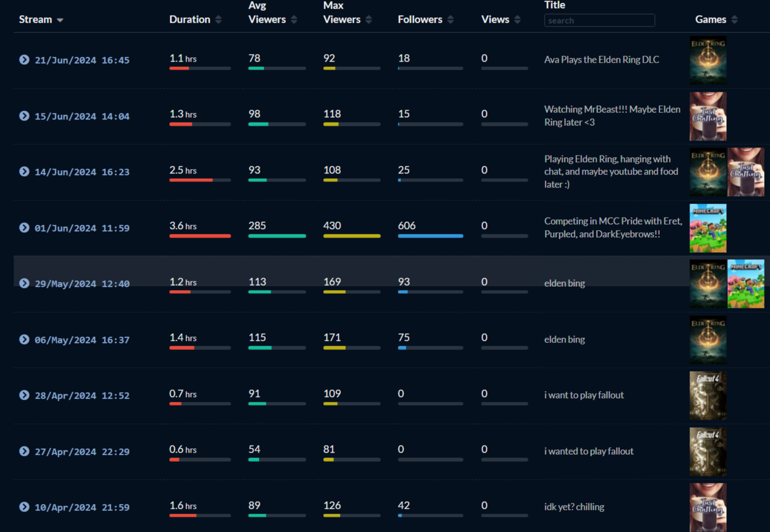The height and width of the screenshot is (532, 770).
Task: Click the 430 max viewers yellow bar
Action: 352,236
